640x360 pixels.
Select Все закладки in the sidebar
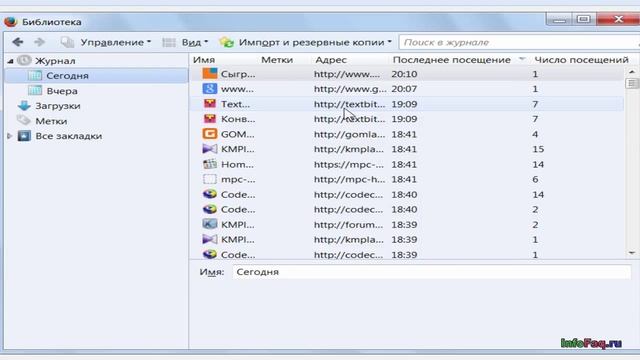pyautogui.click(x=69, y=136)
